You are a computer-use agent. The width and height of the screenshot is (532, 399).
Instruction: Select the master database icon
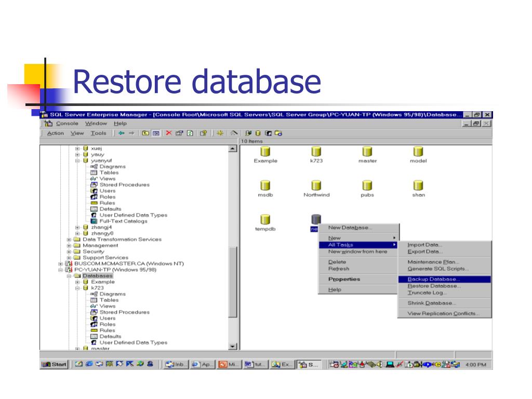tap(367, 151)
